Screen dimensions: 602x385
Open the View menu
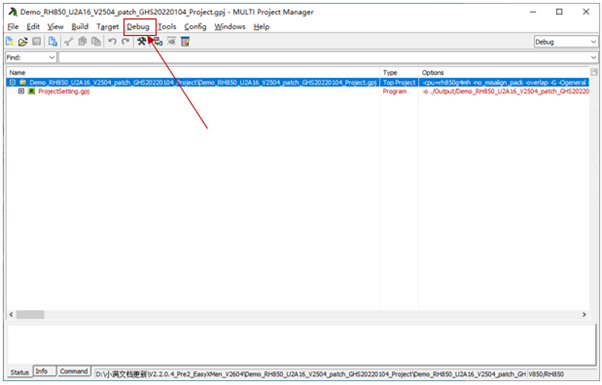click(x=55, y=27)
